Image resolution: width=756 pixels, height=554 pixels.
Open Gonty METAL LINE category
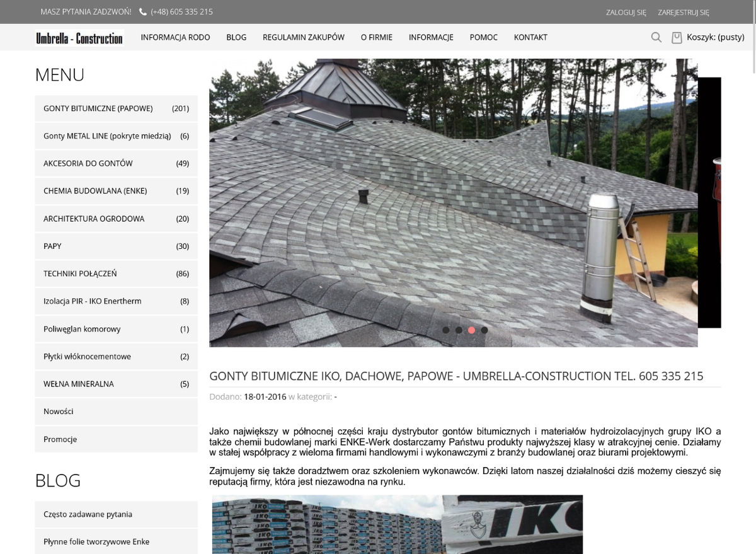pos(117,136)
